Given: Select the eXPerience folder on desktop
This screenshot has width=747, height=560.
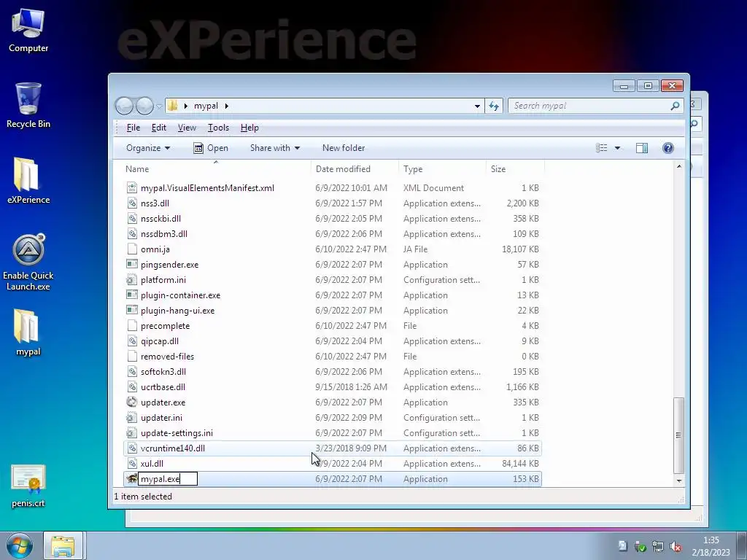Looking at the screenshot, I should pyautogui.click(x=28, y=181).
